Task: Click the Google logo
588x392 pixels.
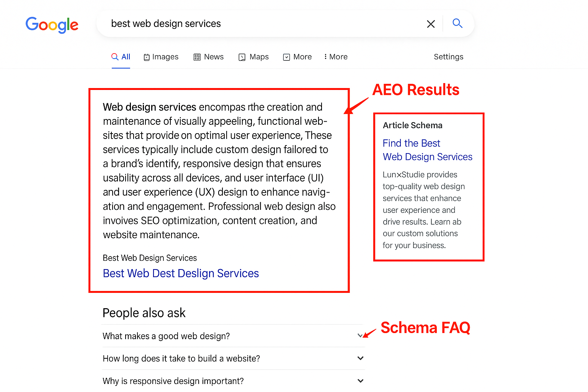Action: [52, 25]
